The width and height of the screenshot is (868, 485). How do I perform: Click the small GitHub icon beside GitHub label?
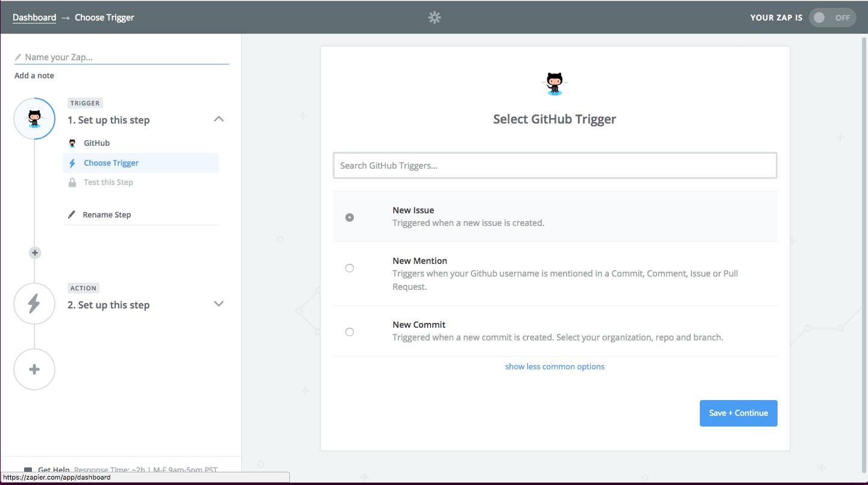pos(72,143)
